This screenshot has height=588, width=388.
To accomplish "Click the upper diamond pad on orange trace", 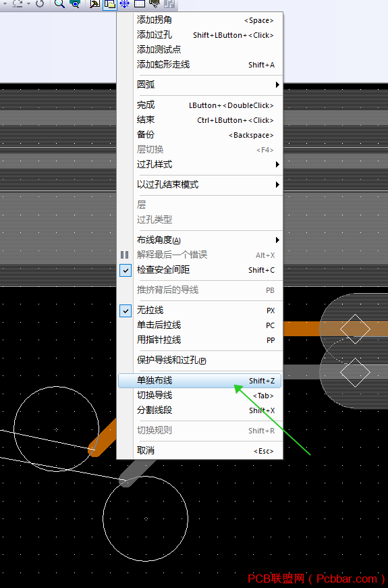I will pyautogui.click(x=355, y=329).
